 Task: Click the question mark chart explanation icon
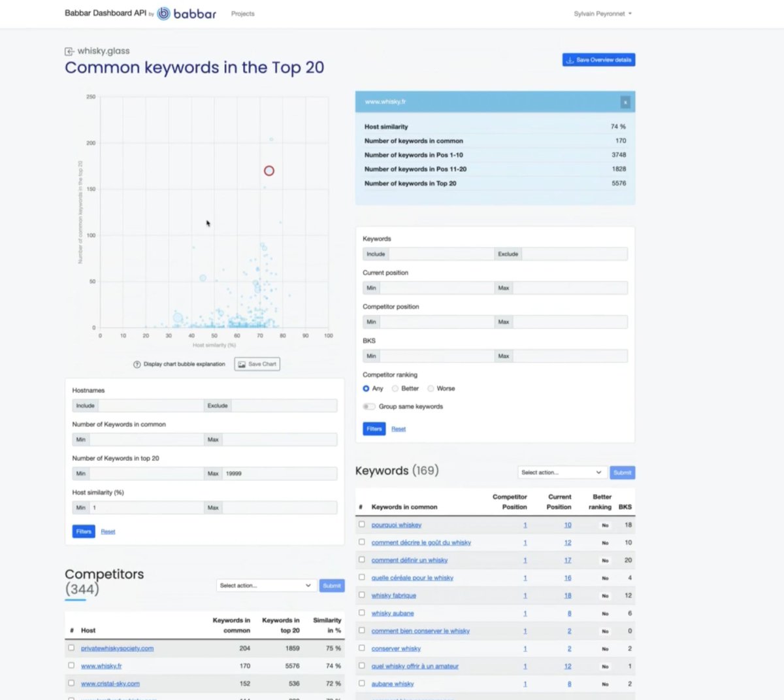point(137,364)
